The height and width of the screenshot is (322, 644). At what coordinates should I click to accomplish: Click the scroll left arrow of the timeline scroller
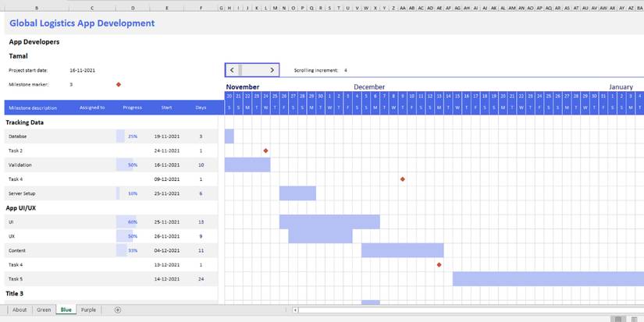point(232,70)
